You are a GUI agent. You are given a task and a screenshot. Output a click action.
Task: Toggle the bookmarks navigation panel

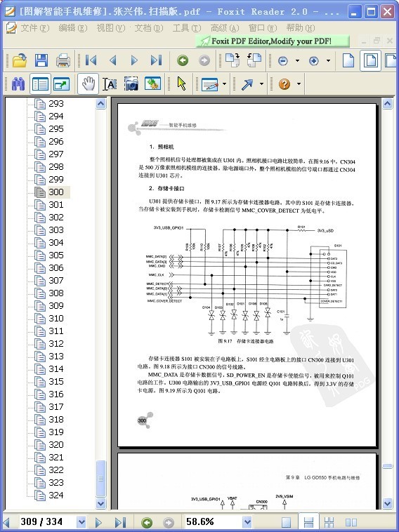[x=40, y=84]
